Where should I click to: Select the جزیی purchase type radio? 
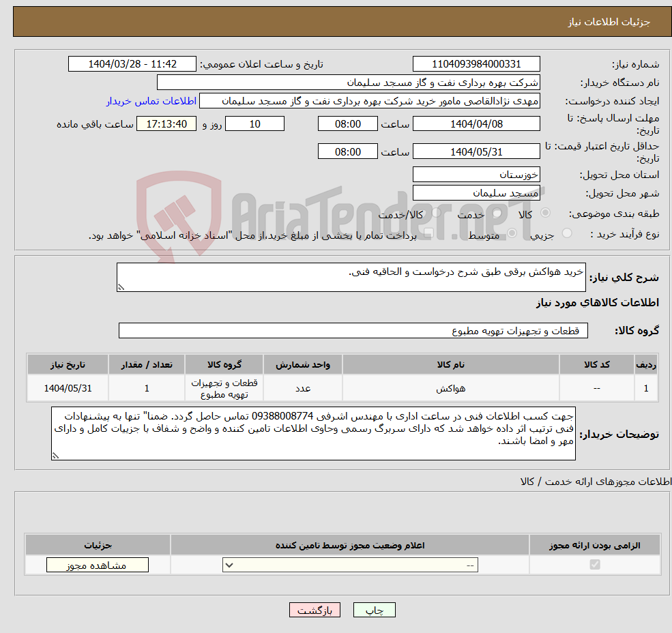567,233
